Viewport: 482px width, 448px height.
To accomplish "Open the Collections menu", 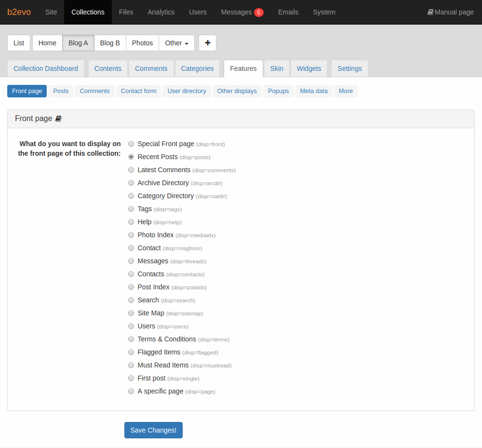I will click(88, 12).
